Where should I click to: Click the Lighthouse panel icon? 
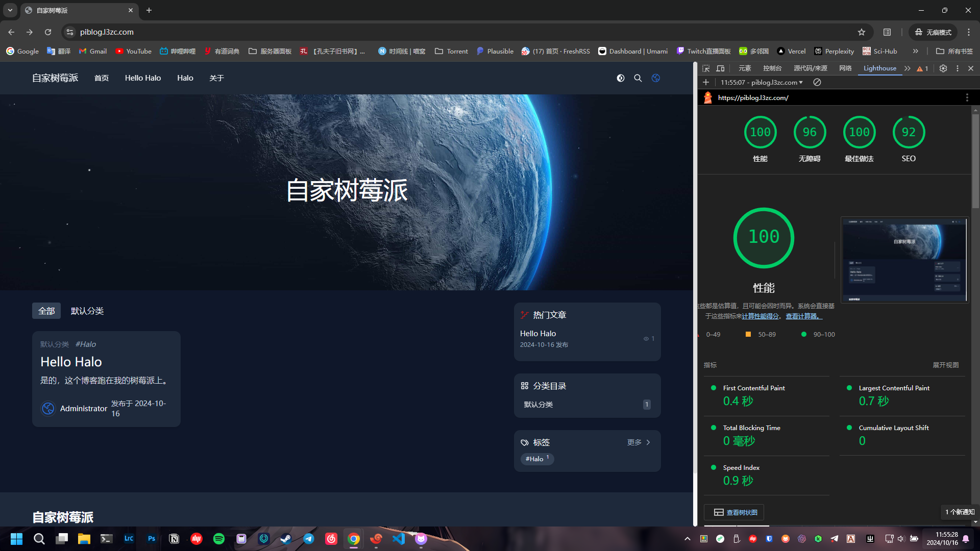[x=880, y=68]
